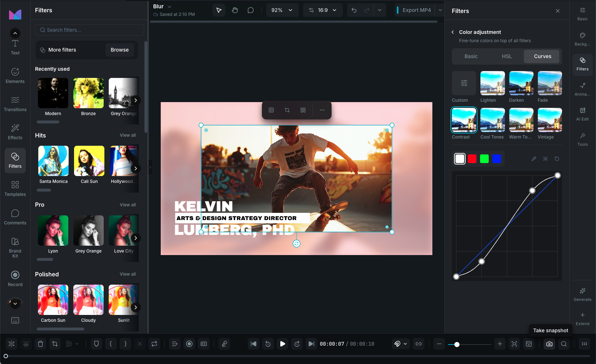The width and height of the screenshot is (596, 364).
Task: Toggle the marker shield in bottom toolbar
Action: coord(96,344)
